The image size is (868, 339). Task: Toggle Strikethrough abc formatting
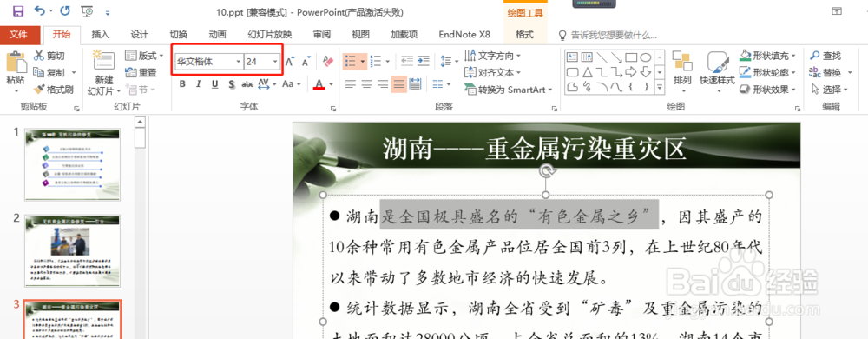click(247, 84)
